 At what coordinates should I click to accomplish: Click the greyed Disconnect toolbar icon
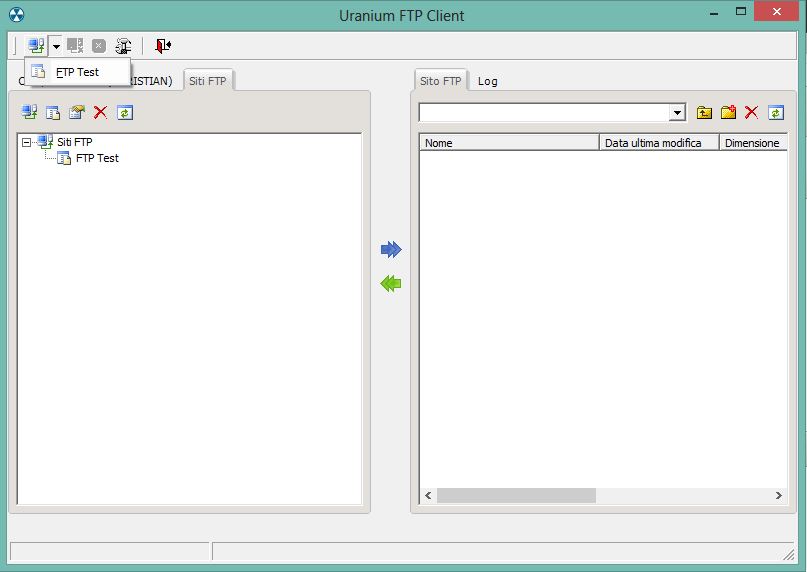point(75,46)
